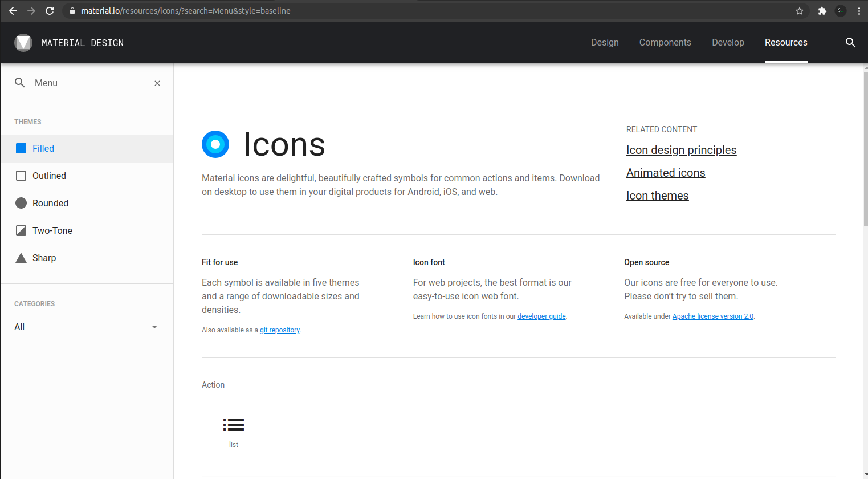The width and height of the screenshot is (868, 479).
Task: Open the Resources nav item
Action: (x=786, y=43)
